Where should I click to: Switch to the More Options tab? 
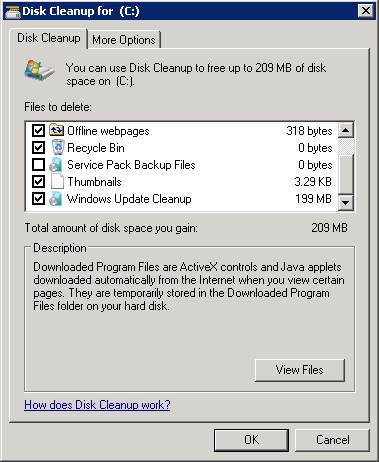point(124,40)
